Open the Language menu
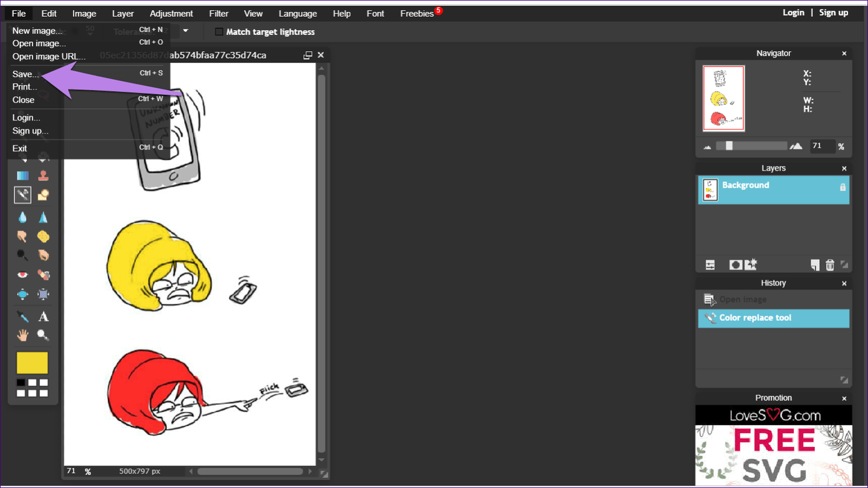The image size is (868, 488). (x=297, y=13)
